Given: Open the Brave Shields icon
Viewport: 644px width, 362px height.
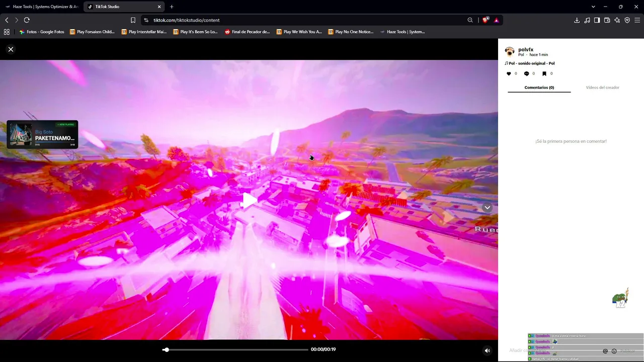Looking at the screenshot, I should [x=486, y=20].
